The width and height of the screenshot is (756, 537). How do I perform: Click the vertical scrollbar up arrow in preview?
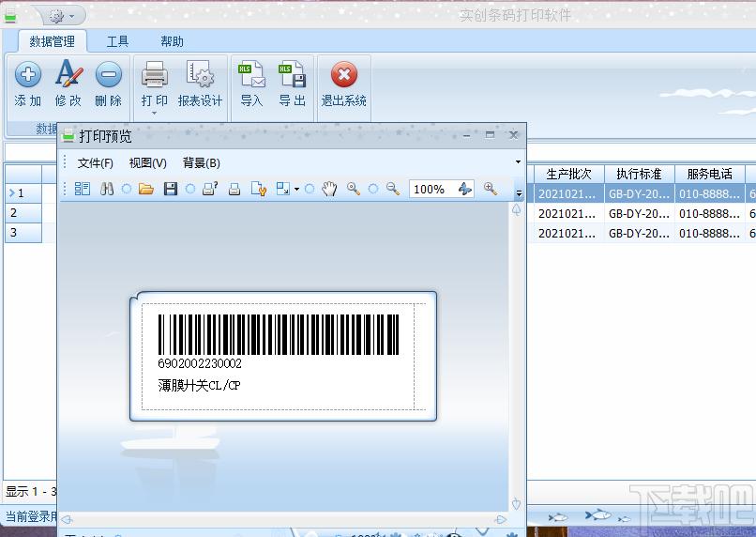pyautogui.click(x=516, y=209)
